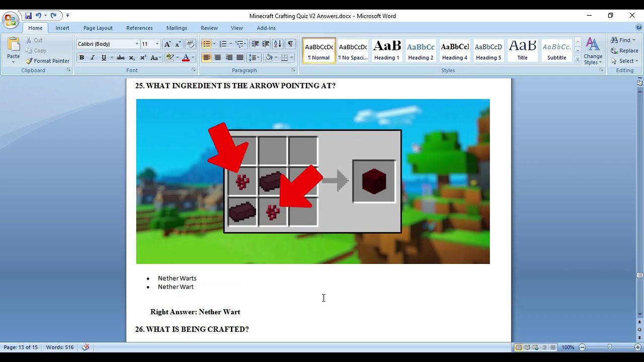Open line spacing options

click(x=254, y=58)
